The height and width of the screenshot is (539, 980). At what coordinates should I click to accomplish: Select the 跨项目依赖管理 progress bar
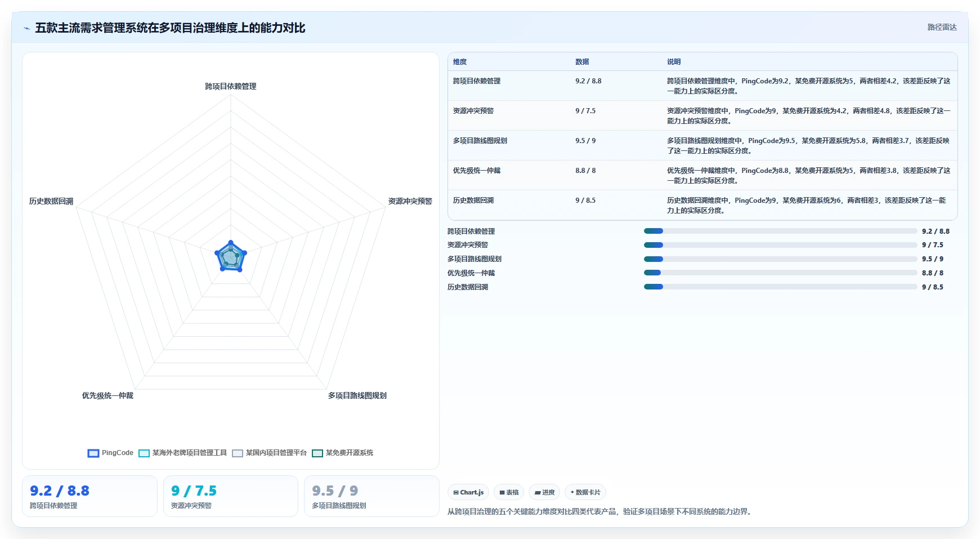tap(781, 231)
